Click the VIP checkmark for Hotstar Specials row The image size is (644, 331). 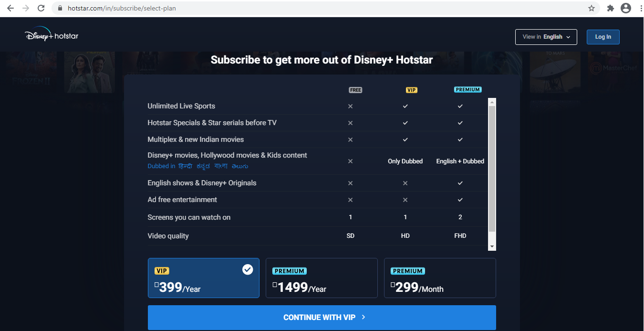[x=405, y=123]
